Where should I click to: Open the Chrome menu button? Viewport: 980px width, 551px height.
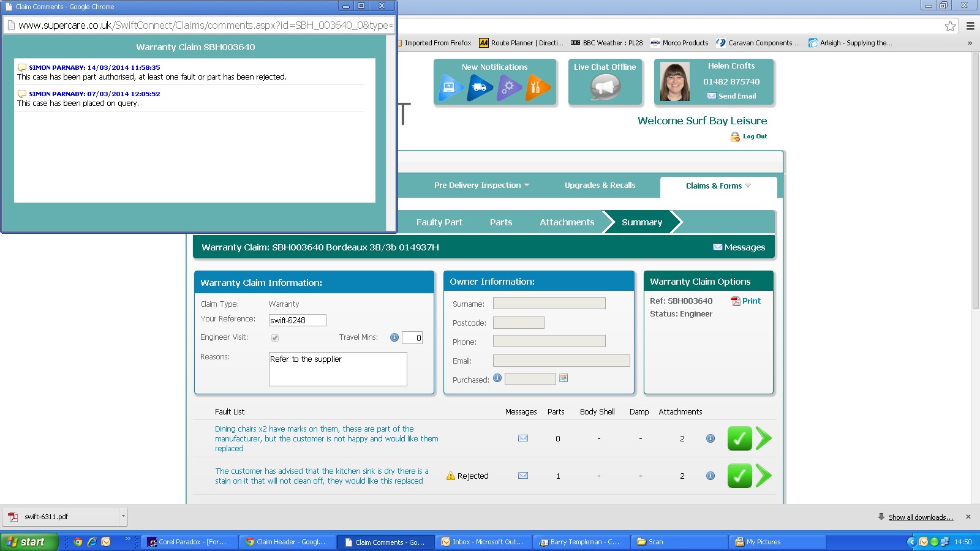click(x=970, y=26)
